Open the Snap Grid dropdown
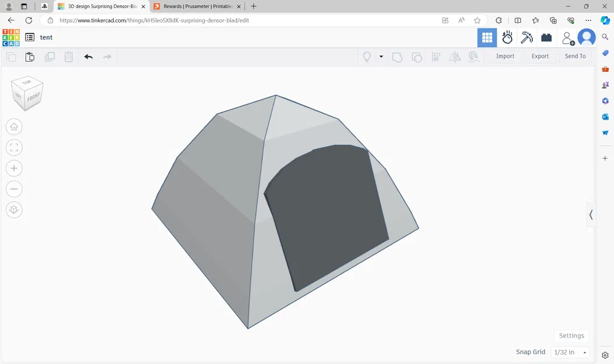The height and width of the screenshot is (364, 614). click(570, 352)
